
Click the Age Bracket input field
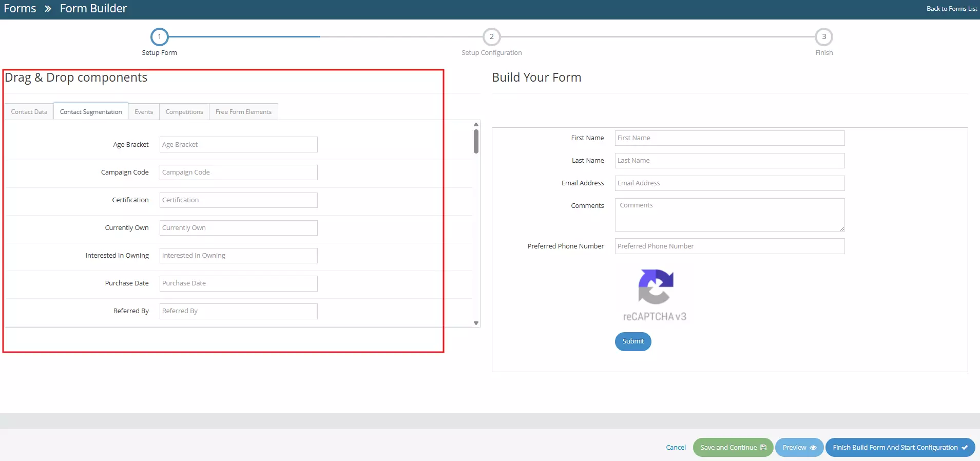(239, 145)
